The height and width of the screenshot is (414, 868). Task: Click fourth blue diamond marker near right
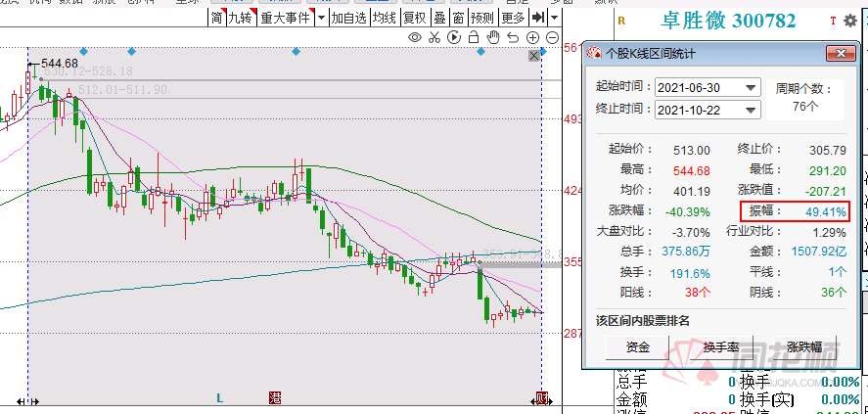(480, 52)
